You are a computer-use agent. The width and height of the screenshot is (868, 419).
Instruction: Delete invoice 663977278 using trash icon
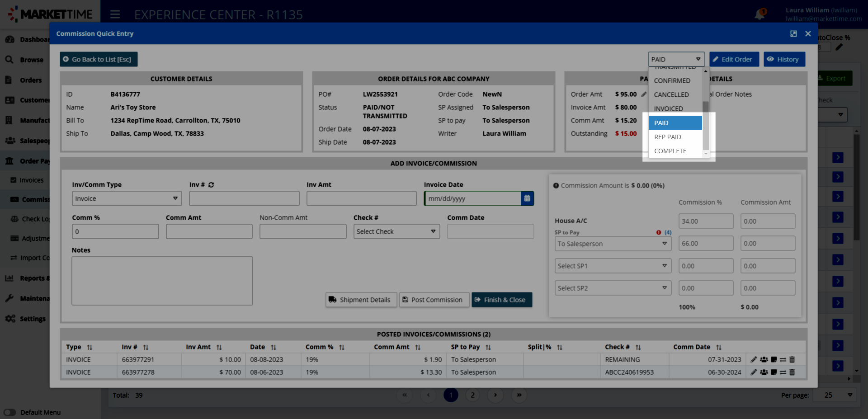pos(792,372)
